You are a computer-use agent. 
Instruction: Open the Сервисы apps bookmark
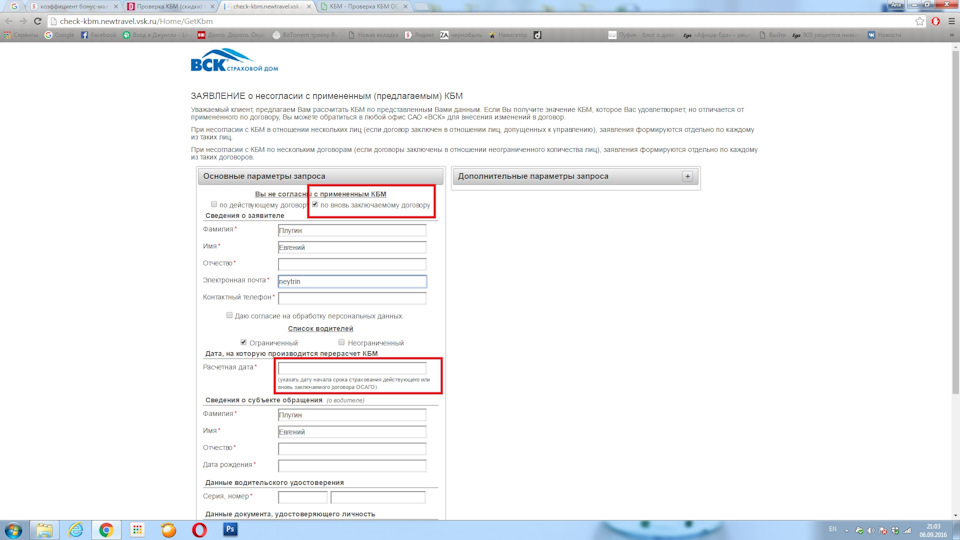click(x=21, y=35)
